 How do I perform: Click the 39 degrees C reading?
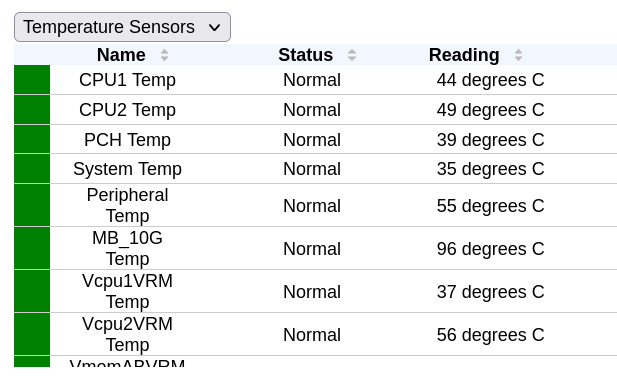(x=490, y=140)
